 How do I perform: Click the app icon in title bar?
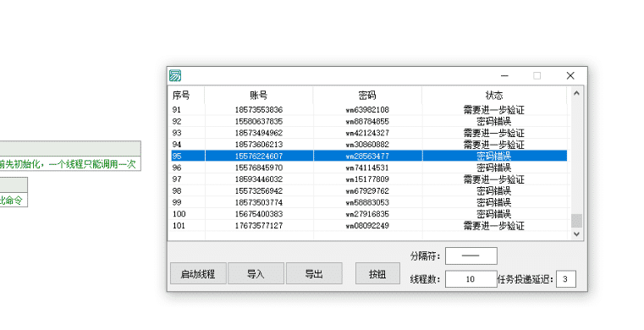tap(175, 75)
